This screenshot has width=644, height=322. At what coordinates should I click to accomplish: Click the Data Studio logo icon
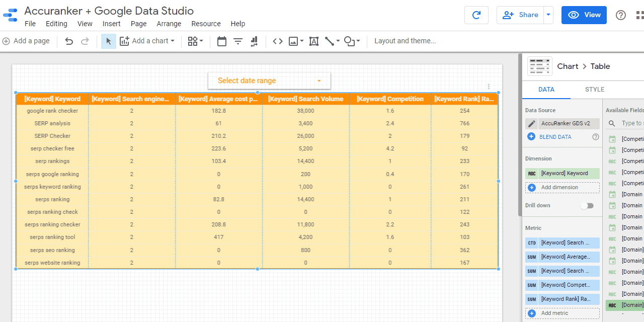(x=10, y=16)
